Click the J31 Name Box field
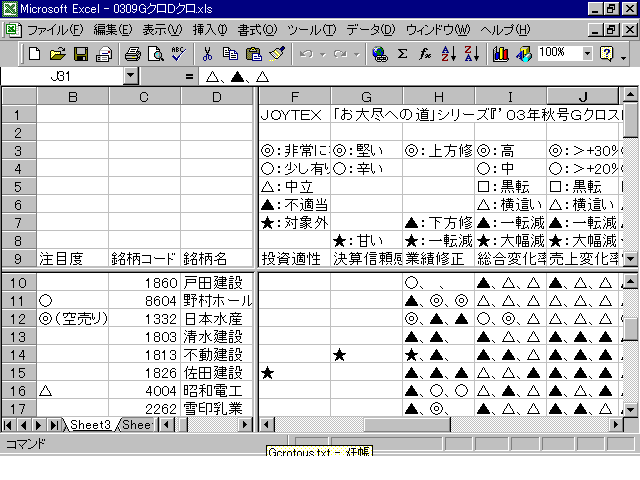Viewport: 640px width, 480px height. pos(62,76)
